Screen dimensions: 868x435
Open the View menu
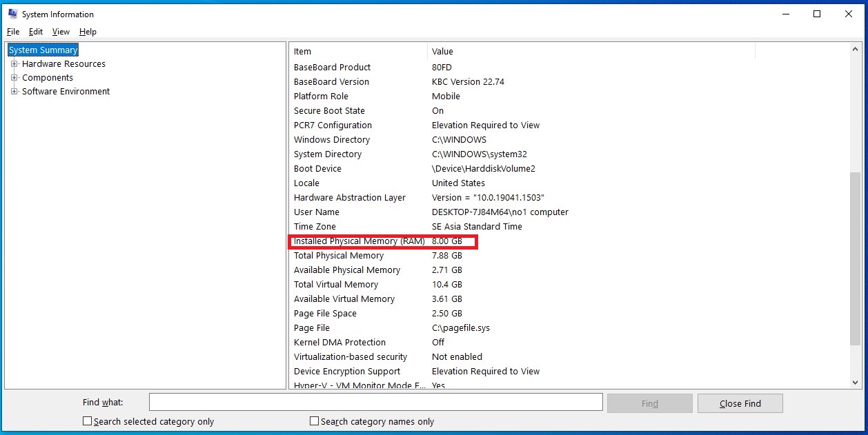coord(61,32)
